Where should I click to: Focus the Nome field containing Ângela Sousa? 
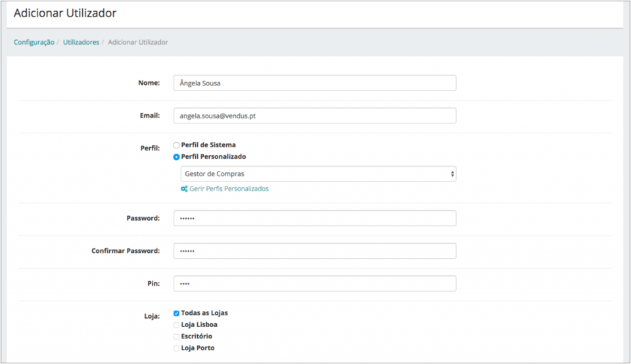(314, 83)
